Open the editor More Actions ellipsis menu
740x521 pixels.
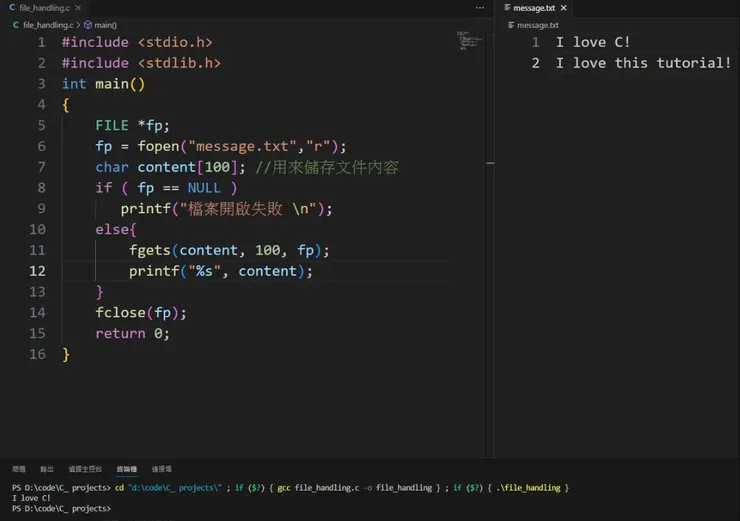480,8
